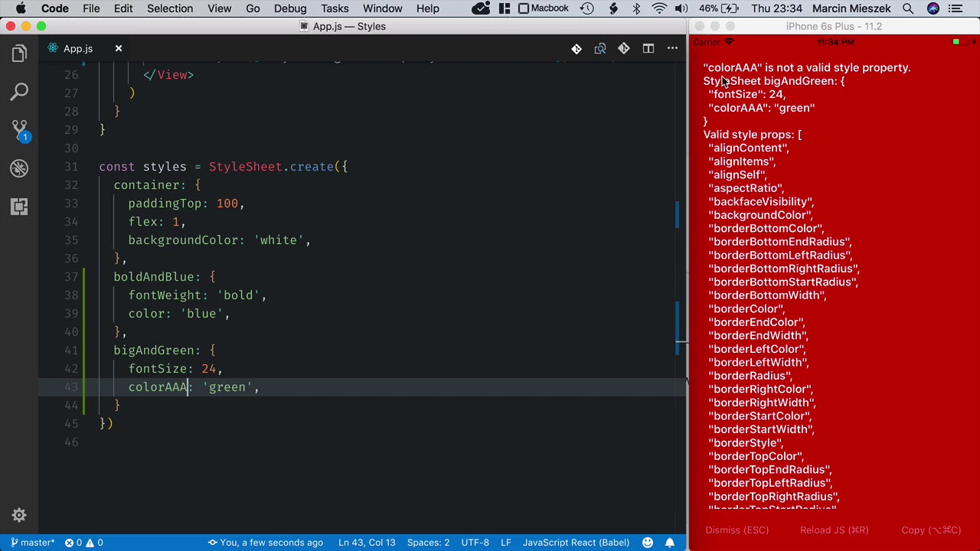Open the Extensions view in the activity bar
The height and width of the screenshot is (551, 980).
click(x=19, y=207)
